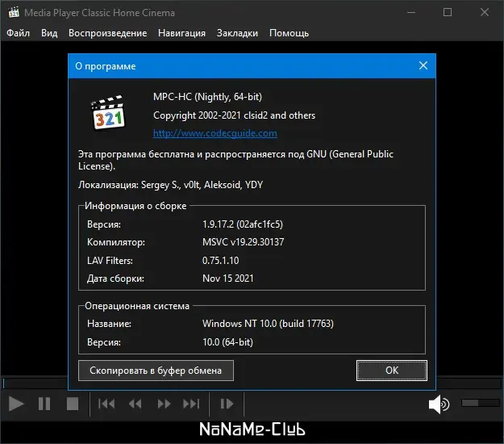Click the Компилятор label
Image resolution: width=504 pixels, height=444 pixels.
tap(116, 242)
